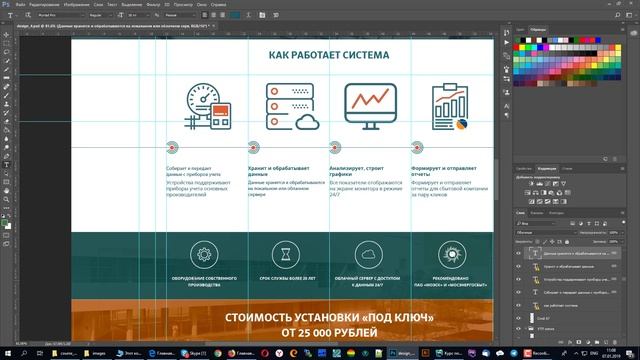Hide the fourth text layer from top
The height and width of the screenshot is (360, 640).
click(518, 292)
